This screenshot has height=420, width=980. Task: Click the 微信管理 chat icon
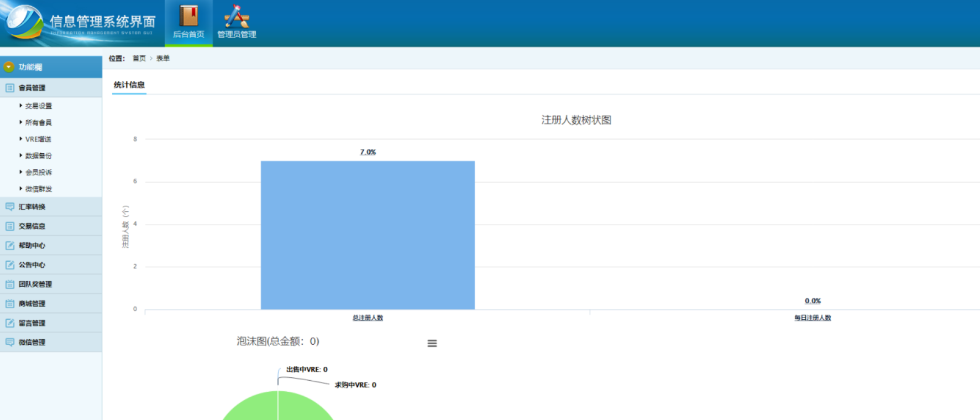tap(10, 342)
